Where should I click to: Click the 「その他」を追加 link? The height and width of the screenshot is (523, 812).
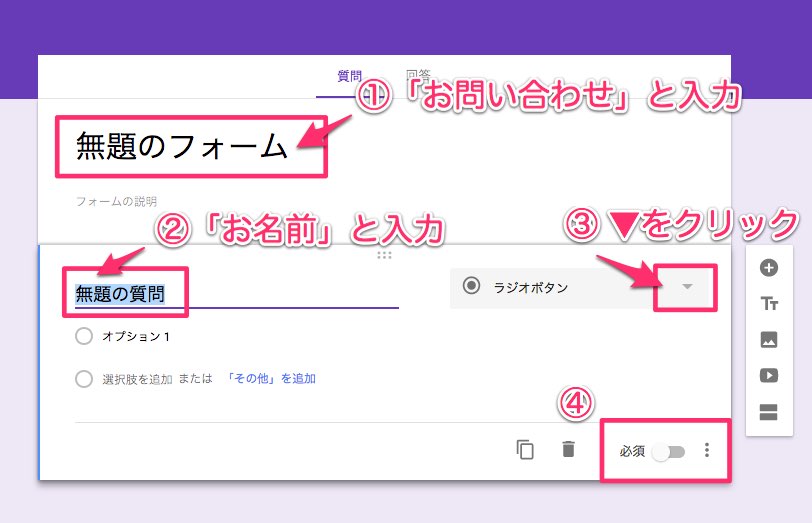(x=270, y=379)
